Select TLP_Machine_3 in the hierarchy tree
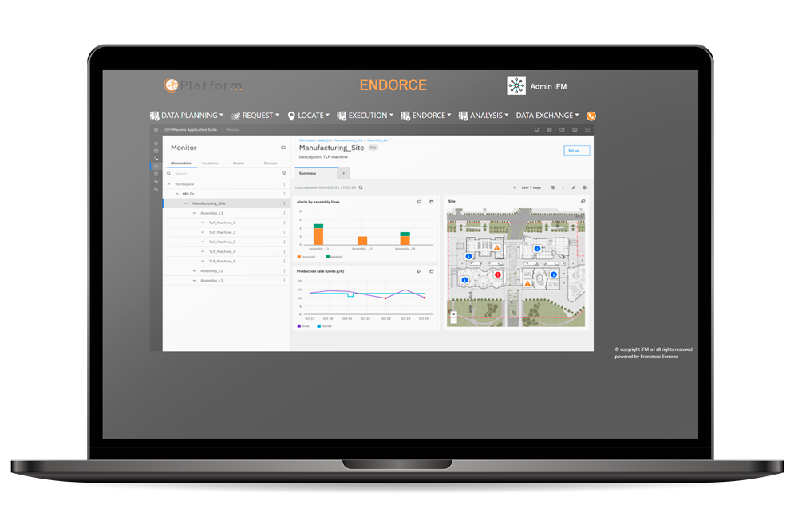Image resolution: width=798 pixels, height=532 pixels. tap(222, 242)
